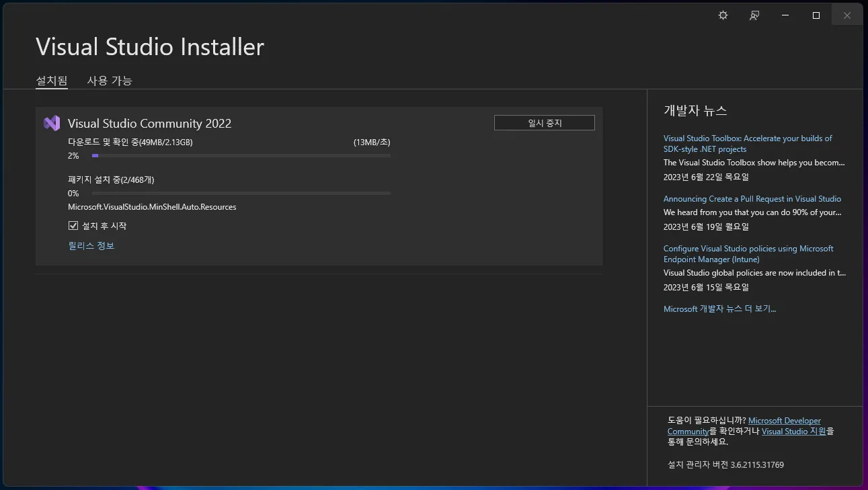Open the theme settings gear icon
Image resolution: width=868 pixels, height=490 pixels.
[x=723, y=15]
